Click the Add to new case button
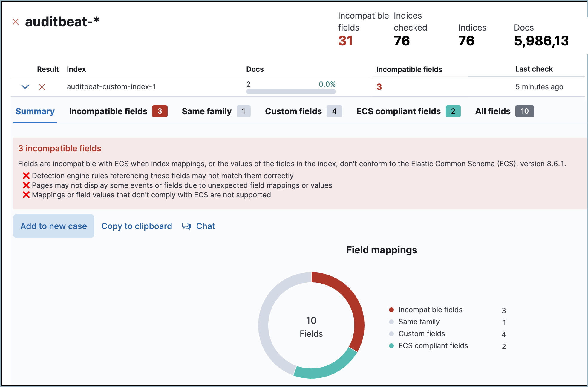 coord(53,226)
